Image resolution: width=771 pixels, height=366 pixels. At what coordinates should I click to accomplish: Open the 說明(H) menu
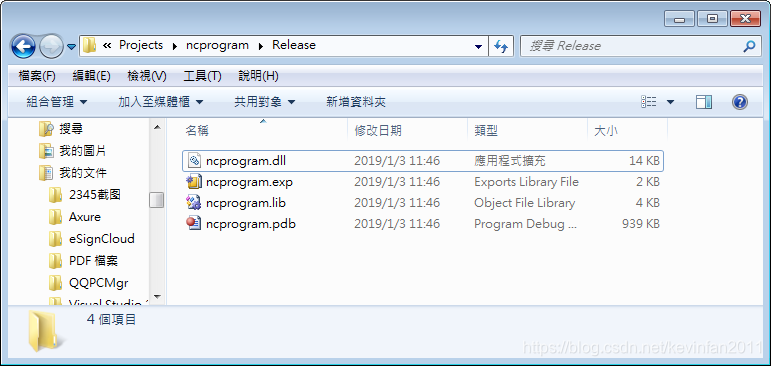pos(258,76)
